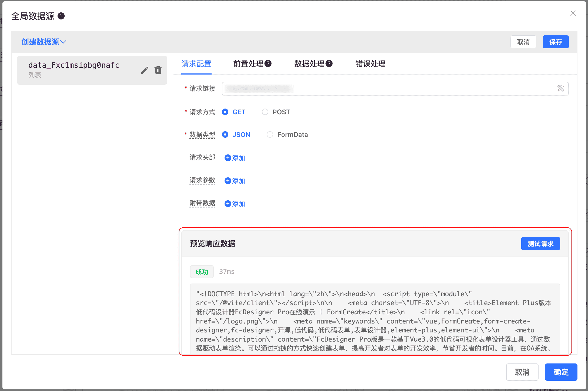The width and height of the screenshot is (588, 391).
Task: Click the 取消 button at dialog bottom
Action: pyautogui.click(x=522, y=372)
